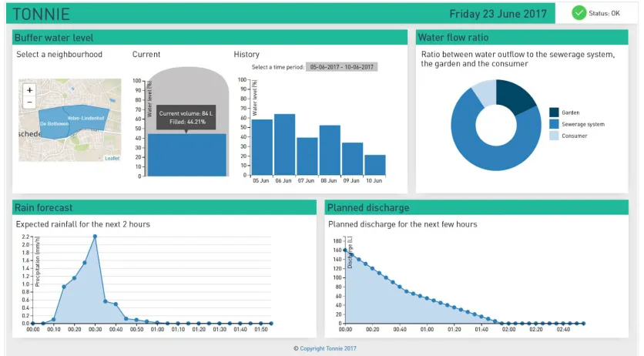Viewport: 644px width, 356px height.
Task: Open the time period date range field
Action: pyautogui.click(x=342, y=67)
